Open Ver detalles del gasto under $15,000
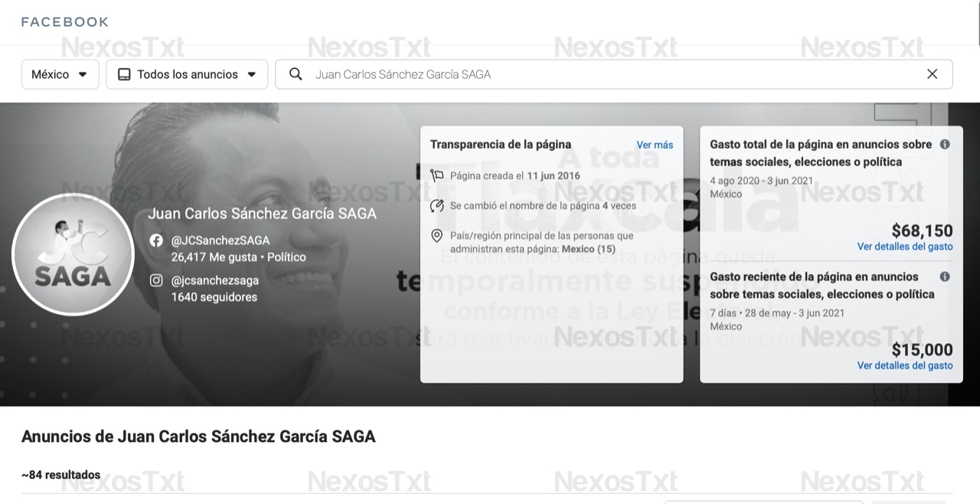The image size is (980, 504). pos(904,365)
